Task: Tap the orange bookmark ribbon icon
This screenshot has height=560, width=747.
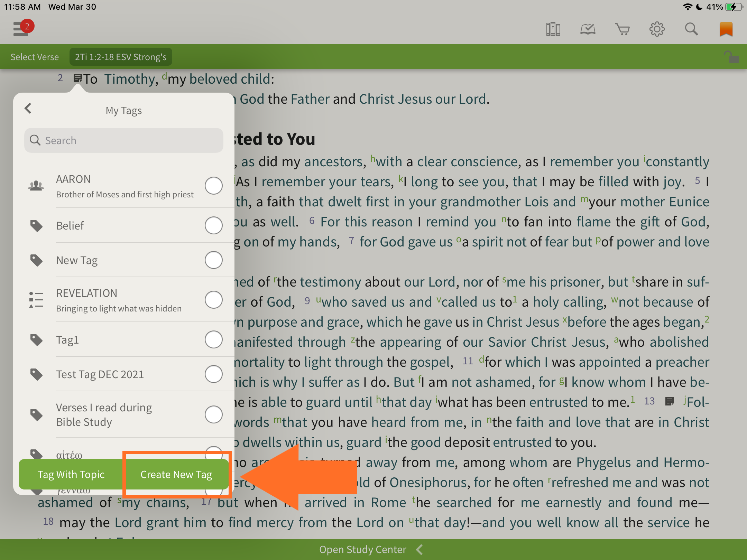Action: (726, 29)
